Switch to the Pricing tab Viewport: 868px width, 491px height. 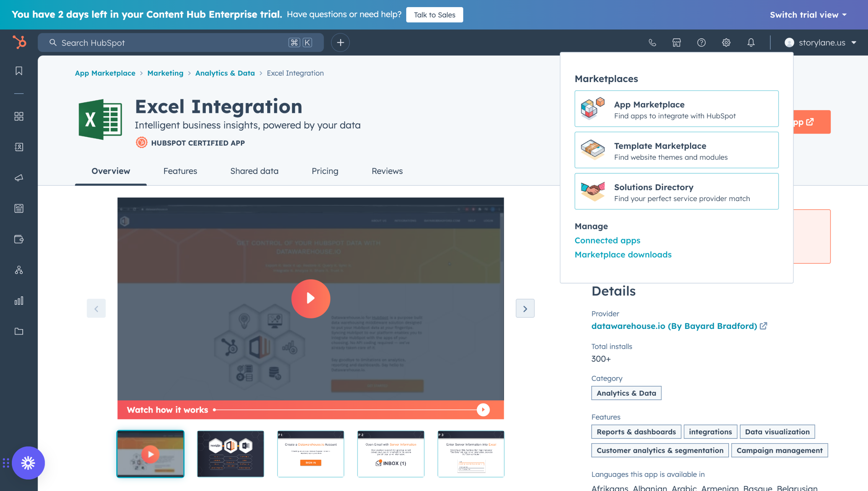[x=325, y=171]
